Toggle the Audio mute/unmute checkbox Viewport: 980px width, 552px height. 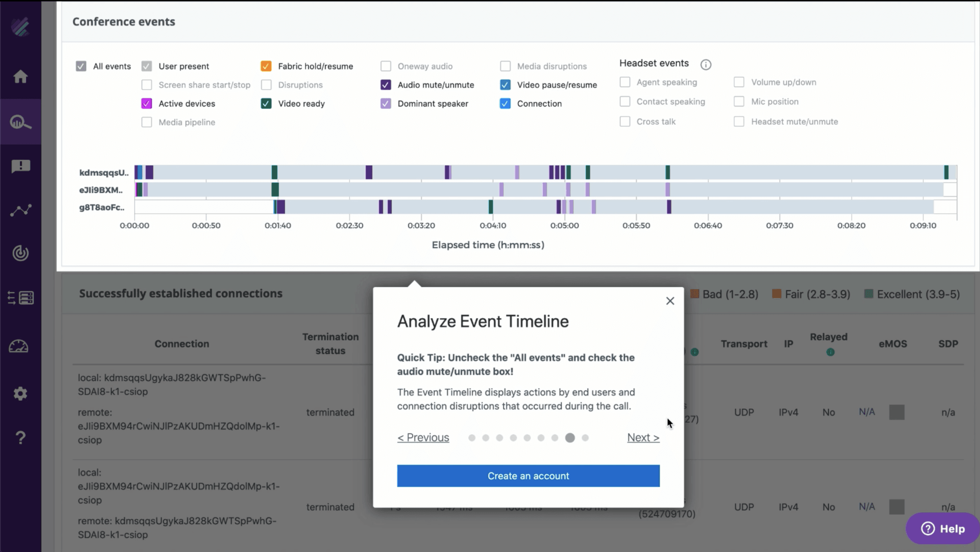pyautogui.click(x=386, y=85)
